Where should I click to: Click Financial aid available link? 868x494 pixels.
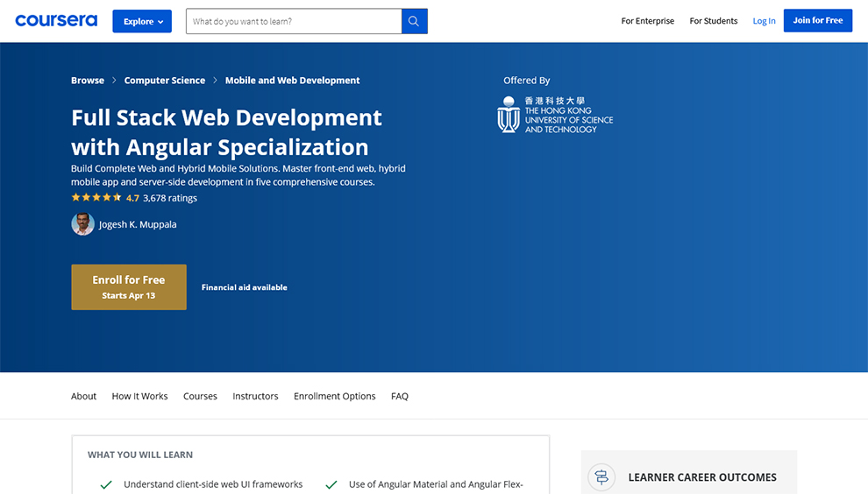pos(245,287)
